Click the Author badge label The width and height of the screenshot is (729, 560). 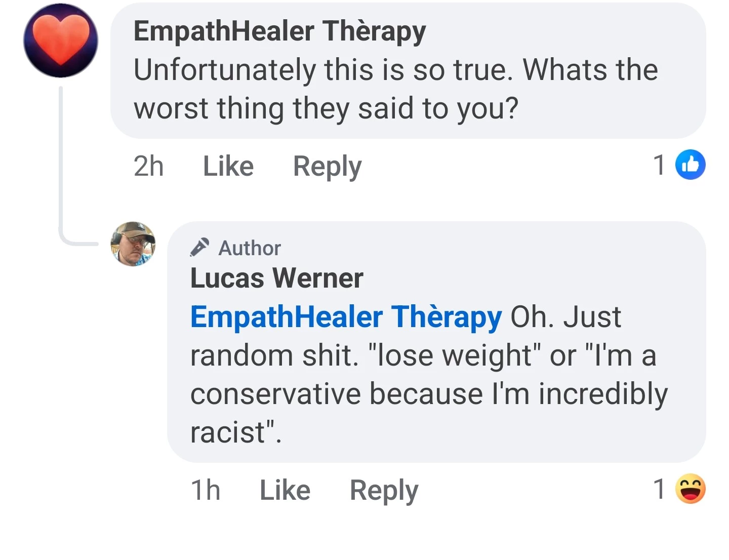[x=250, y=248]
